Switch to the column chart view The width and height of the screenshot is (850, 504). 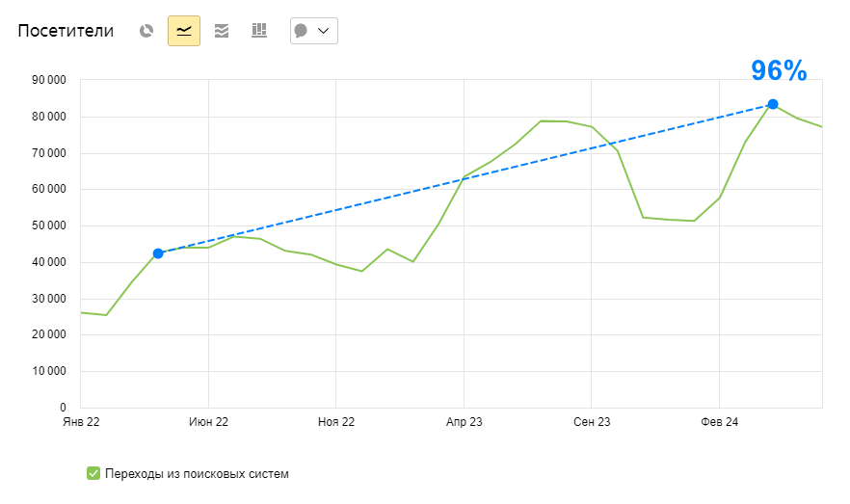(x=258, y=31)
